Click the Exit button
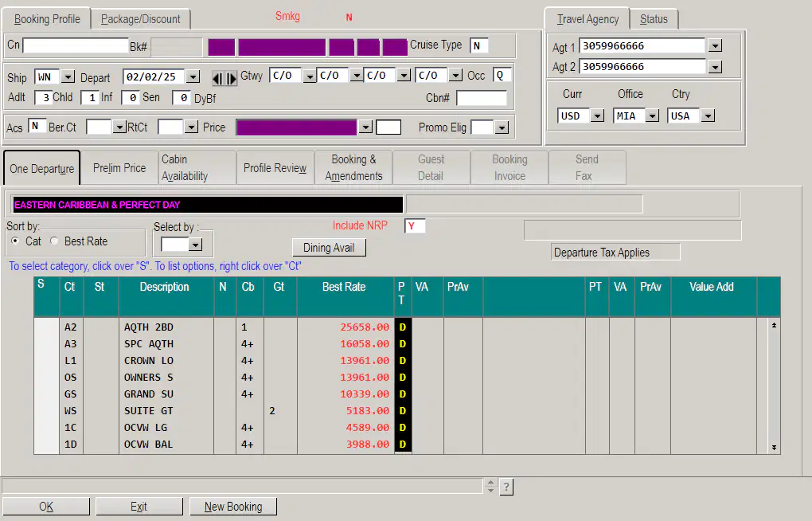The height and width of the screenshot is (521, 812). [139, 507]
